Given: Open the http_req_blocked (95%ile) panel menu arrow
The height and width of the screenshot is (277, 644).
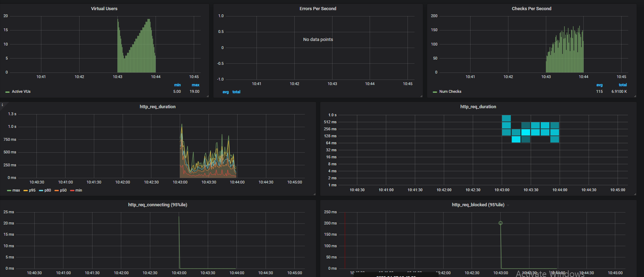Looking at the screenshot, I should [508, 205].
